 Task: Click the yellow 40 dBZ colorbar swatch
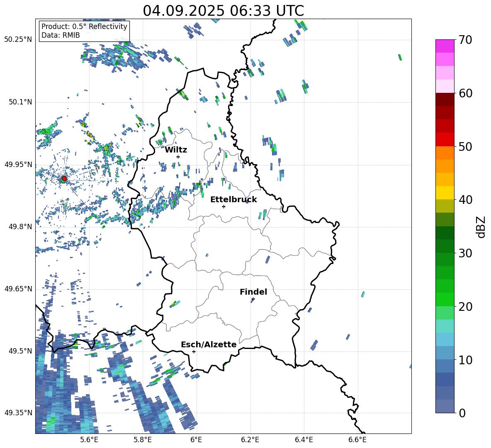(445, 193)
